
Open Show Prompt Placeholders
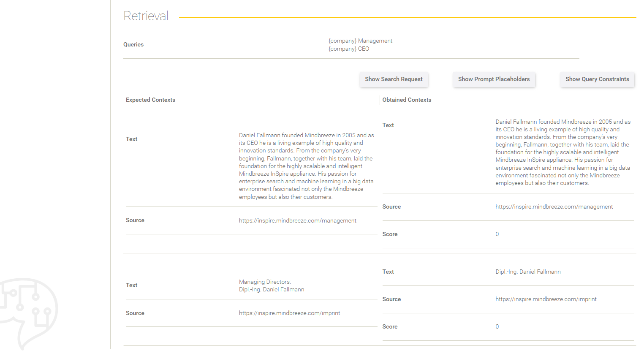(494, 79)
